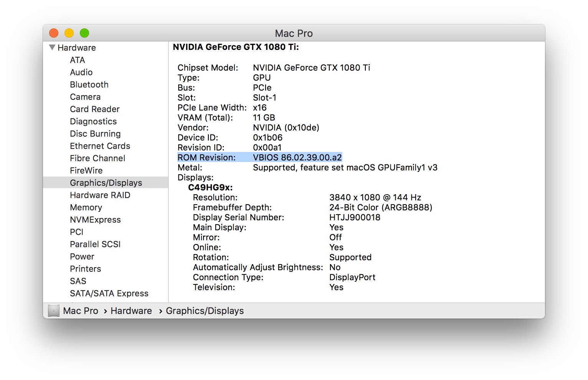Open Ethernet Cards in the sidebar
This screenshot has width=588, height=380.
[100, 146]
